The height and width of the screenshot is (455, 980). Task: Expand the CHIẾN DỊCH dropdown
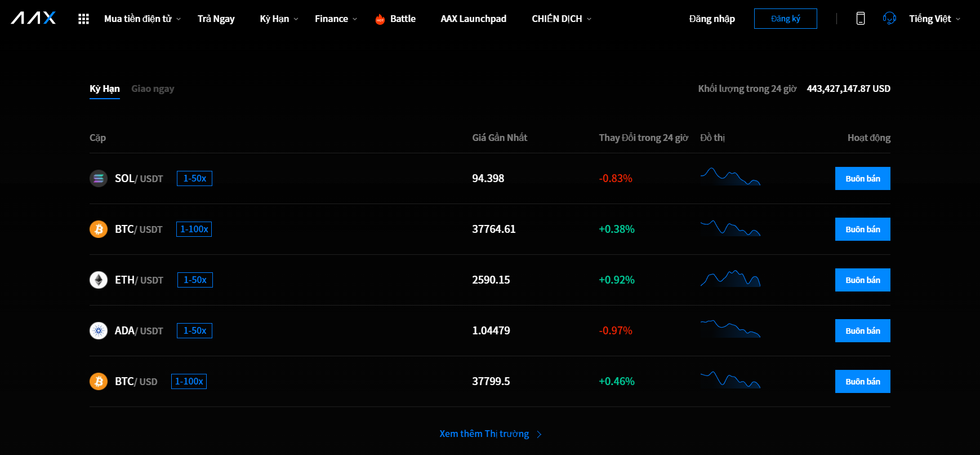tap(562, 19)
